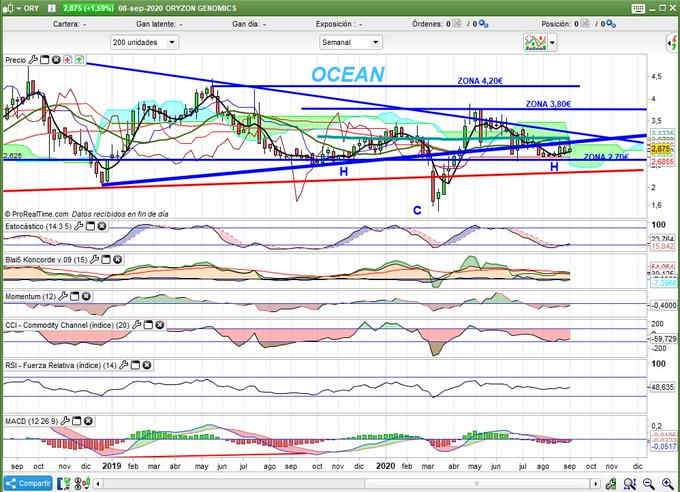
Task: Open CCI Commodity Channel wrench settings
Action: pos(137,325)
